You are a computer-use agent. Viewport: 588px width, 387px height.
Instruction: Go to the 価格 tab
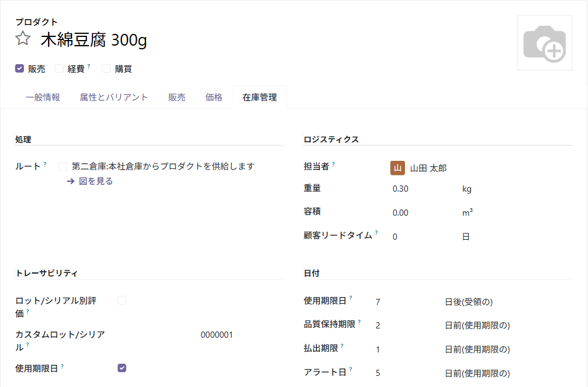(x=214, y=97)
